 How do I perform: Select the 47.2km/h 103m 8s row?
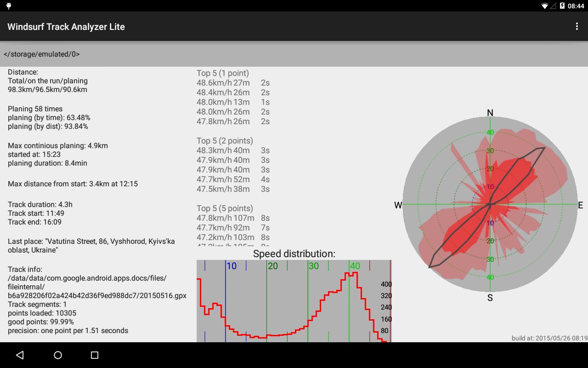[x=233, y=237]
